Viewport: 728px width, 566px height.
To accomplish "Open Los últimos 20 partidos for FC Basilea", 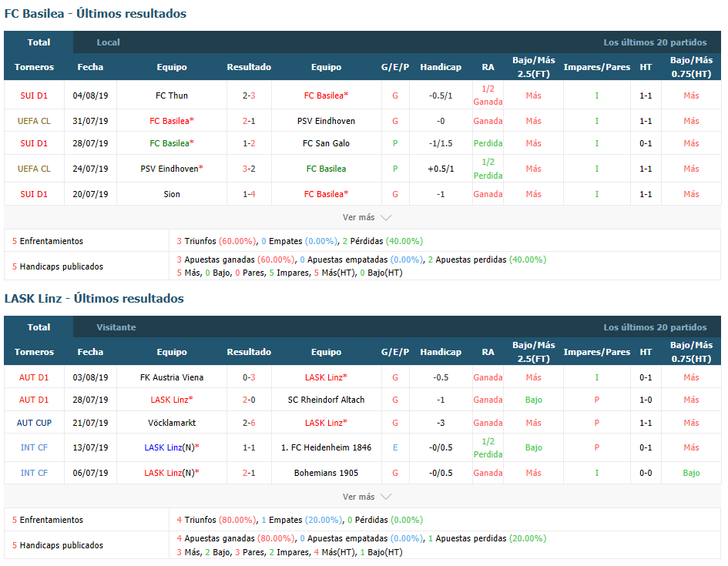I will (x=655, y=42).
